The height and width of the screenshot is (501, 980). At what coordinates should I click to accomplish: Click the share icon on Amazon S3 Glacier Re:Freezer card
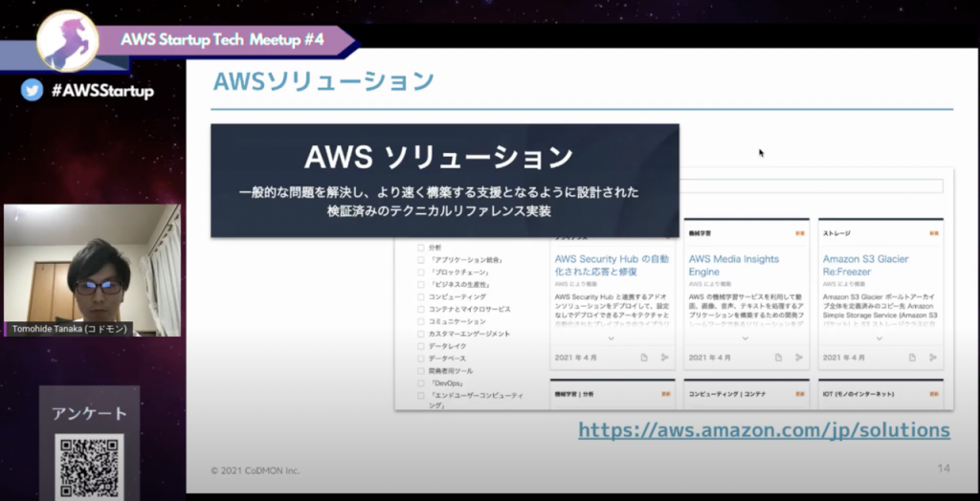coord(932,358)
